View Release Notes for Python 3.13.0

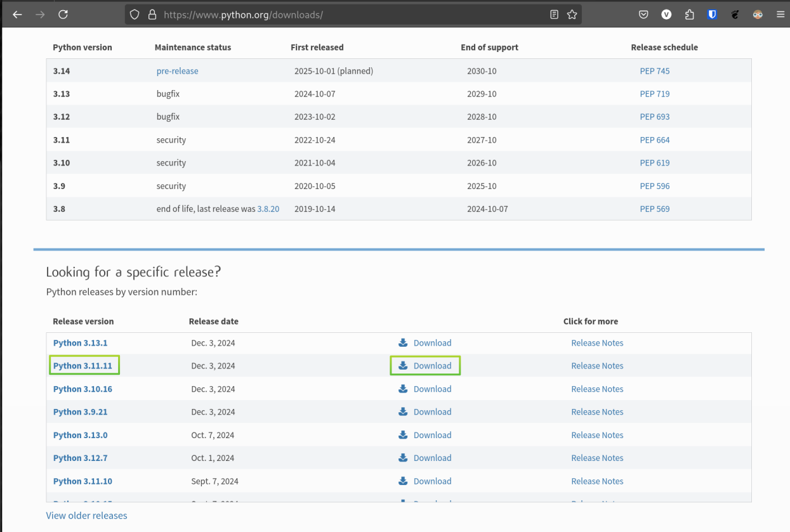pos(597,435)
